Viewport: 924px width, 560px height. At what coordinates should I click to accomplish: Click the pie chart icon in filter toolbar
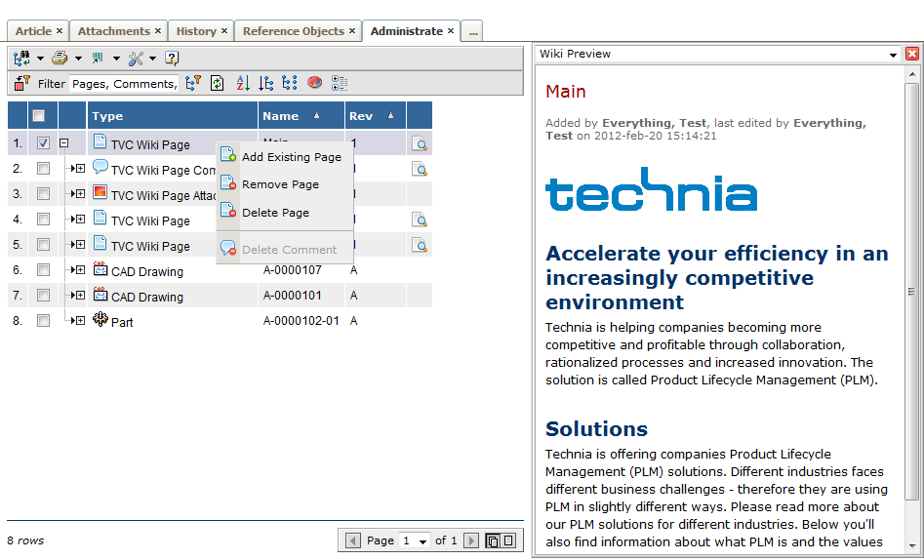click(x=314, y=84)
